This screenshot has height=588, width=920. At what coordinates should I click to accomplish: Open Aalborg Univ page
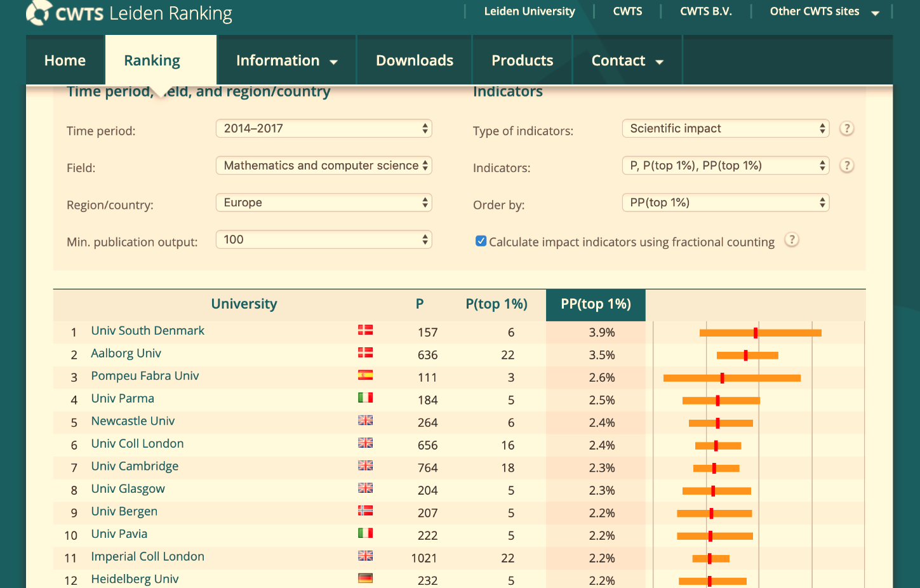coord(126,353)
